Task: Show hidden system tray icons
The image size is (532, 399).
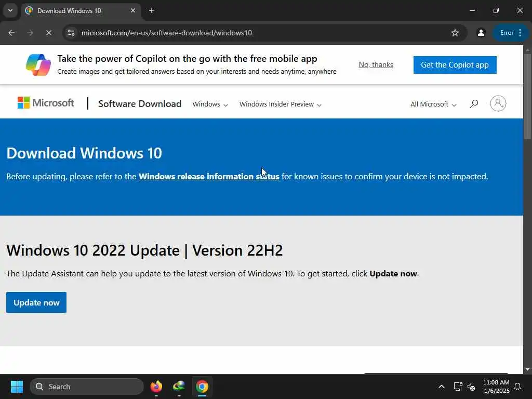Action: (x=442, y=387)
